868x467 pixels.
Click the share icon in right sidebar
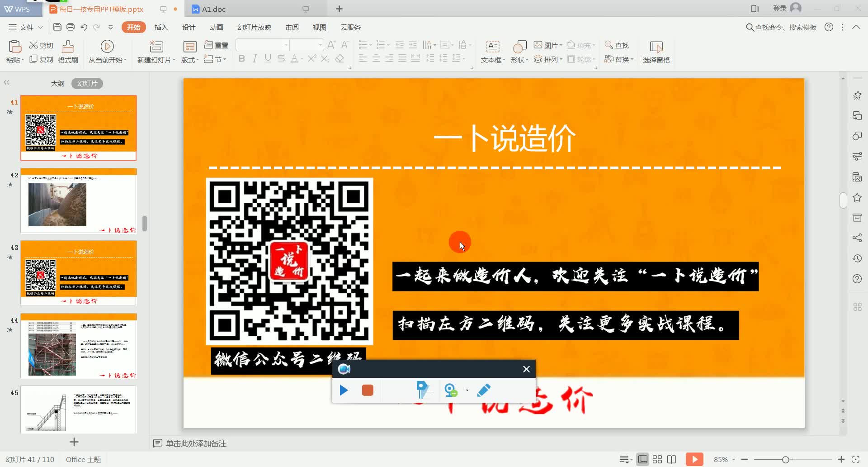tap(857, 238)
